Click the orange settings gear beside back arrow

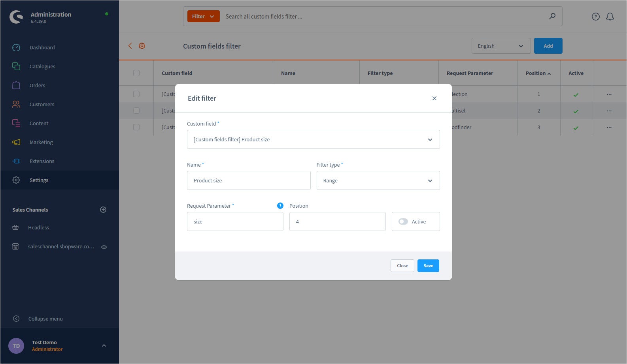coord(142,46)
